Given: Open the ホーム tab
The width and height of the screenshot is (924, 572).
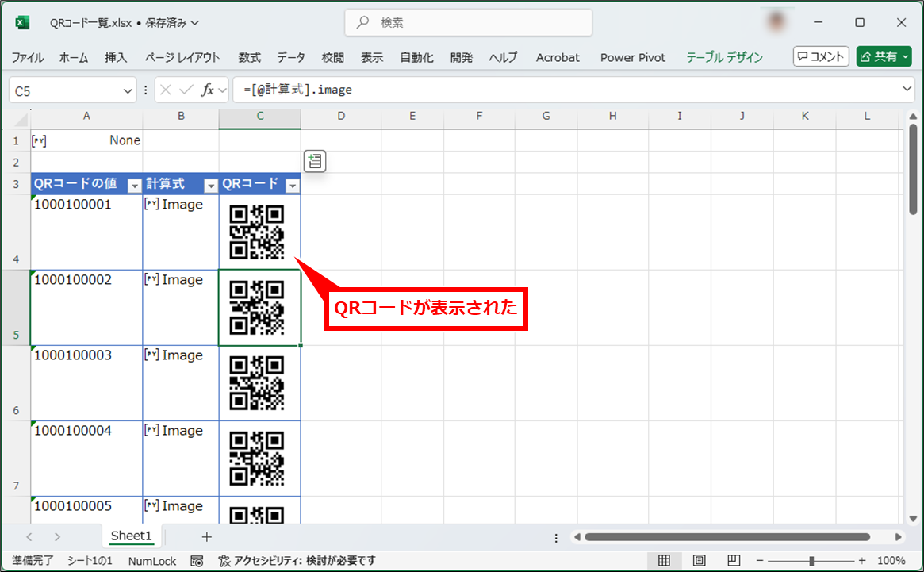Looking at the screenshot, I should pyautogui.click(x=74, y=57).
